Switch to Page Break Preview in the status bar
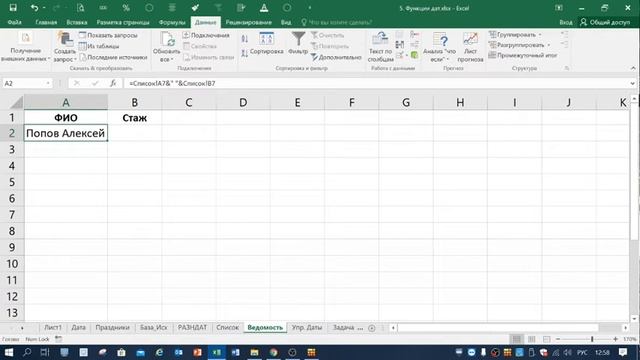 pyautogui.click(x=547, y=339)
